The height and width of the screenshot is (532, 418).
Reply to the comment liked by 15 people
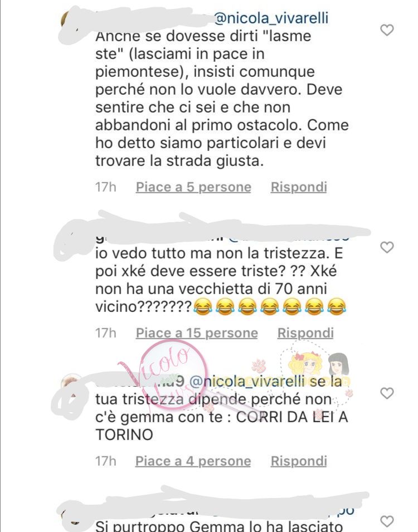tap(305, 333)
